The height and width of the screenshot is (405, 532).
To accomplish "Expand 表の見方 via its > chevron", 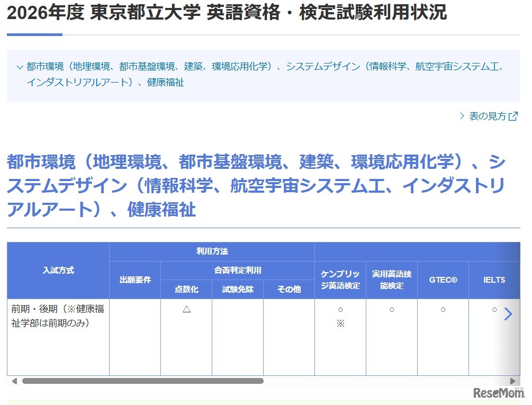I will (462, 116).
